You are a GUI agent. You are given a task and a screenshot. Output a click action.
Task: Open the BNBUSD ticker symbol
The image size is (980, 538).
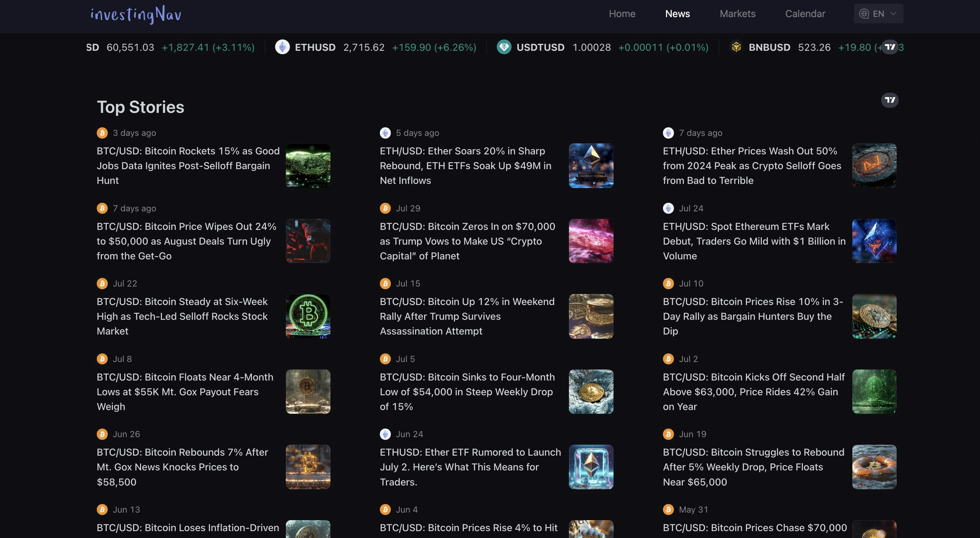click(769, 47)
